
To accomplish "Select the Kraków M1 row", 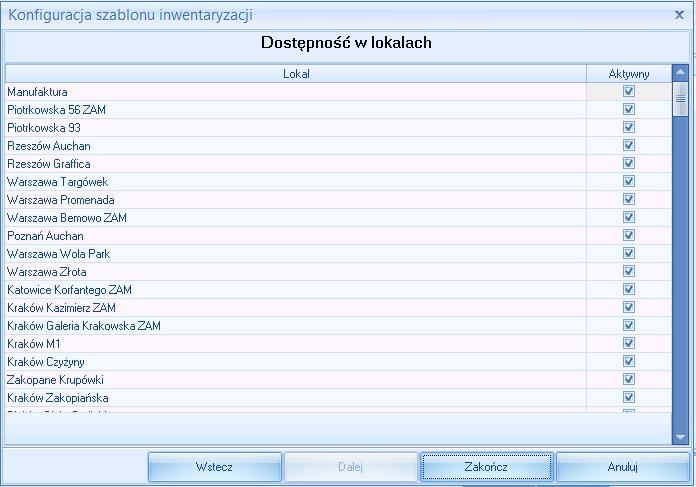I will point(338,343).
